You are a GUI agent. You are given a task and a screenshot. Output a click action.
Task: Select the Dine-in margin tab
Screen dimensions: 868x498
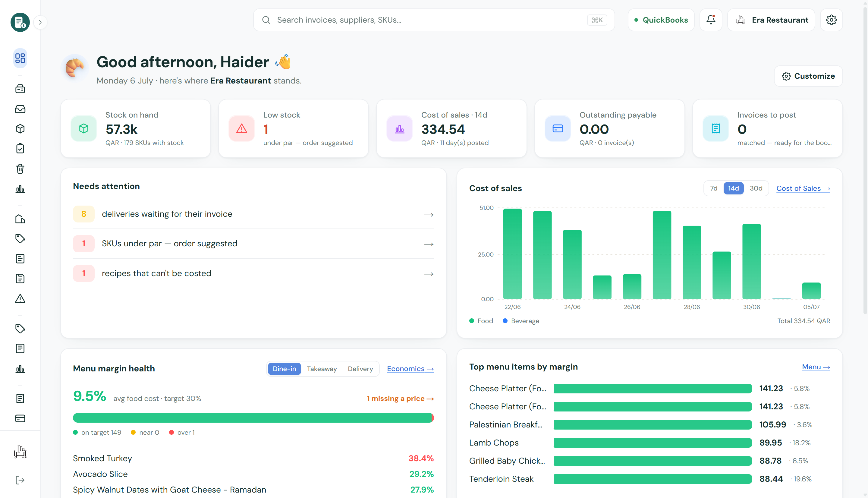pyautogui.click(x=284, y=369)
